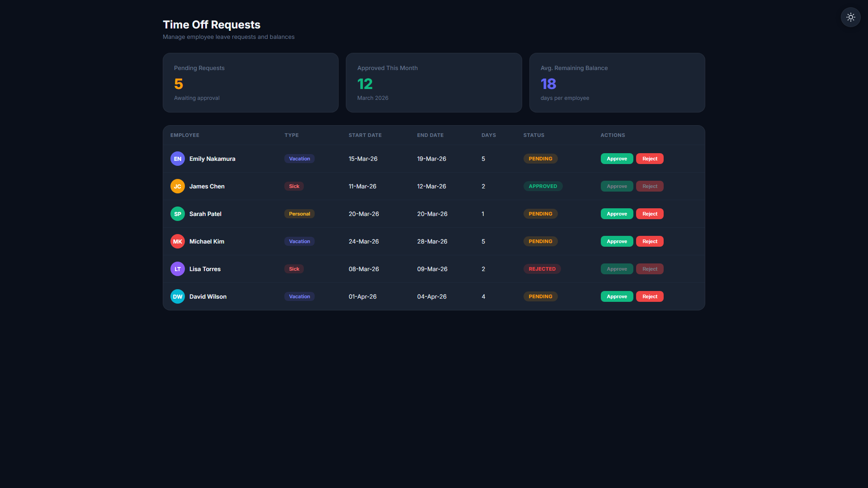Viewport: 868px width, 488px height.
Task: Click Michael Kim's MK avatar
Action: pyautogui.click(x=178, y=241)
